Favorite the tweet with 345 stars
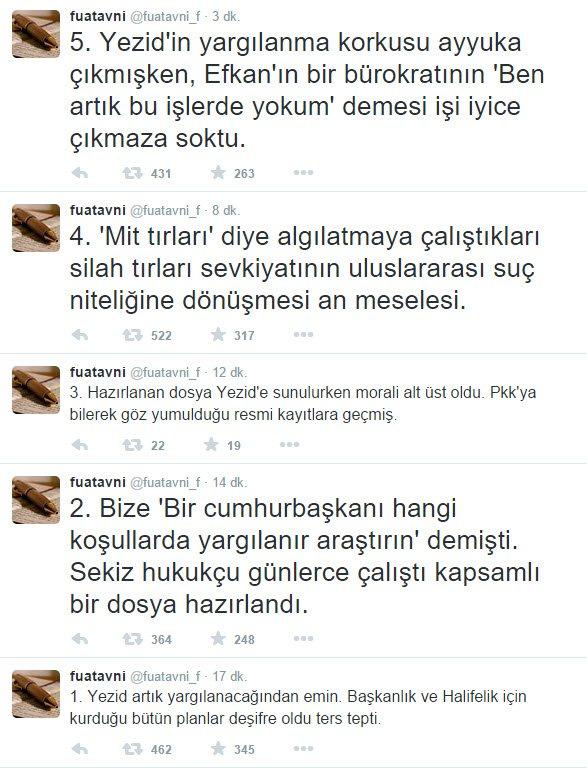The width and height of the screenshot is (587, 768). (x=218, y=748)
